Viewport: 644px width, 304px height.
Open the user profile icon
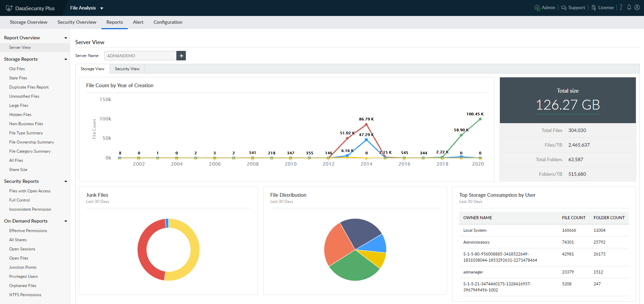pyautogui.click(x=637, y=7)
